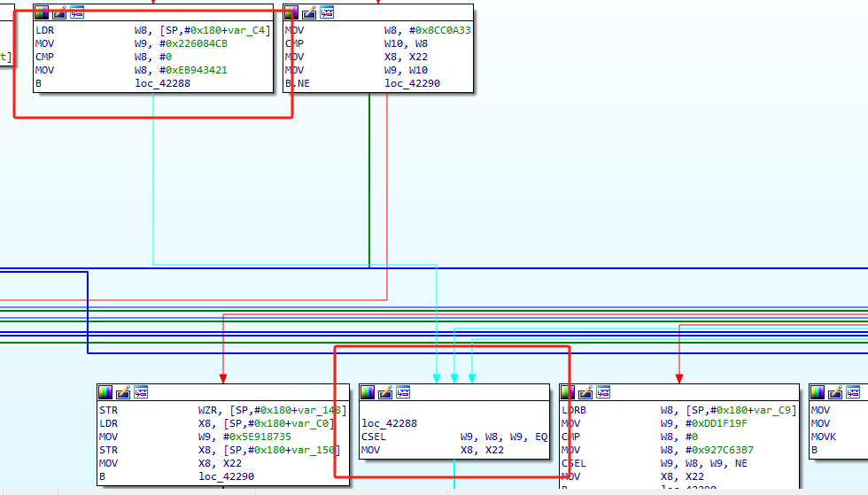Select the MOV W9, W10 instruction
Screen dimensions: 868x495
[x=356, y=70]
